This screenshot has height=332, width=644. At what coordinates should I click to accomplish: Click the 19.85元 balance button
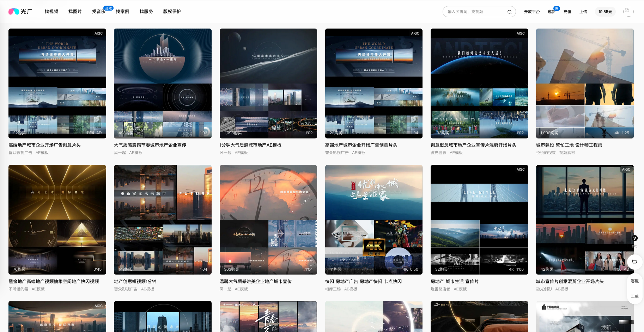point(605,12)
